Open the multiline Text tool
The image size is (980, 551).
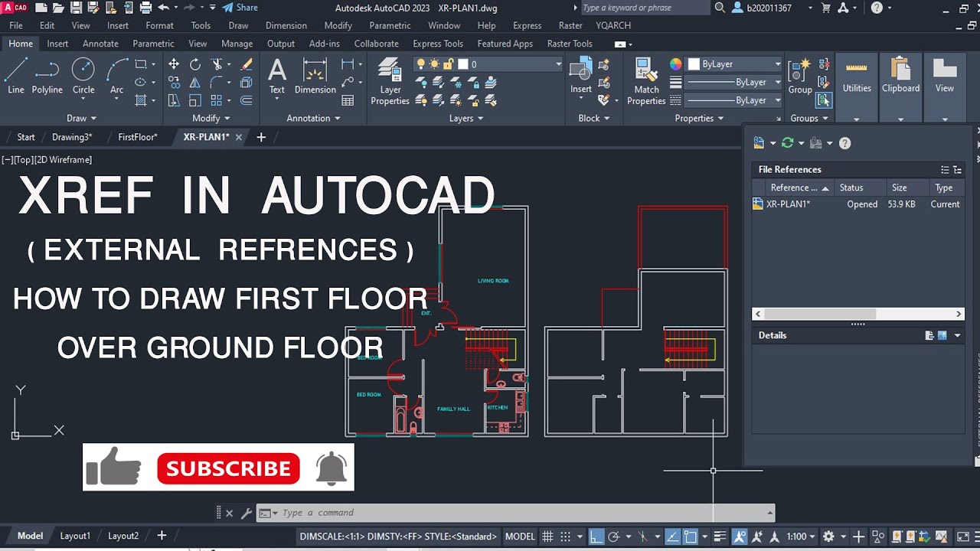[x=277, y=76]
